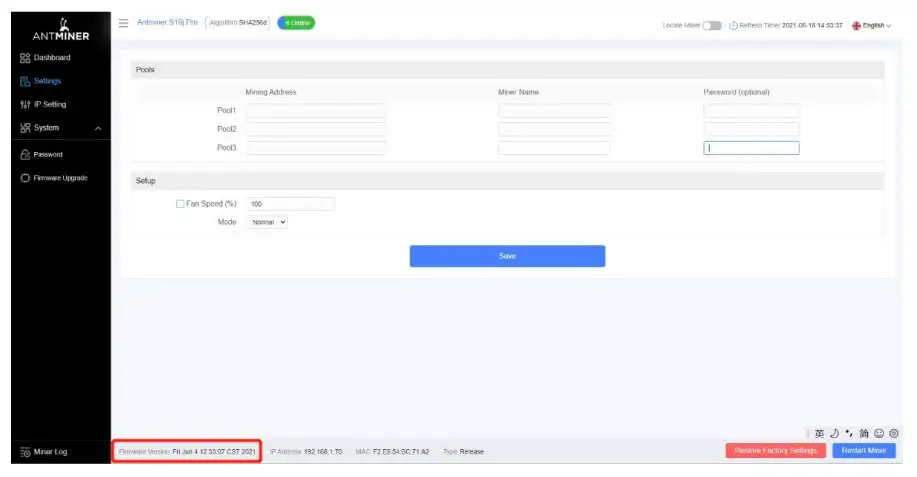Click the Password lock icon
The width and height of the screenshot is (917, 477).
coord(25,155)
